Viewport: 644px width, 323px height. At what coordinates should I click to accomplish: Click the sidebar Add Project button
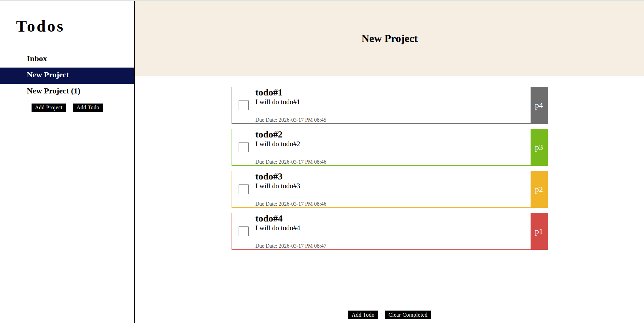coord(49,108)
